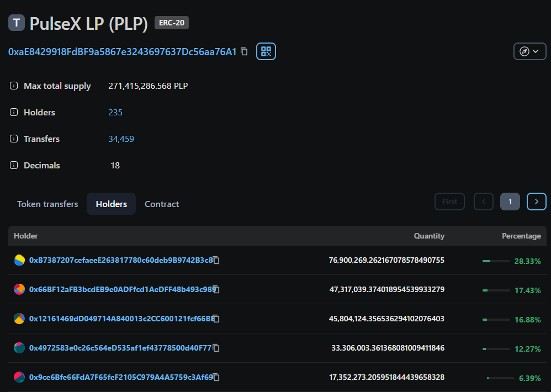
Task: Open holder address 0x9ce6Bfe66FdA7
Action: pyautogui.click(x=121, y=377)
